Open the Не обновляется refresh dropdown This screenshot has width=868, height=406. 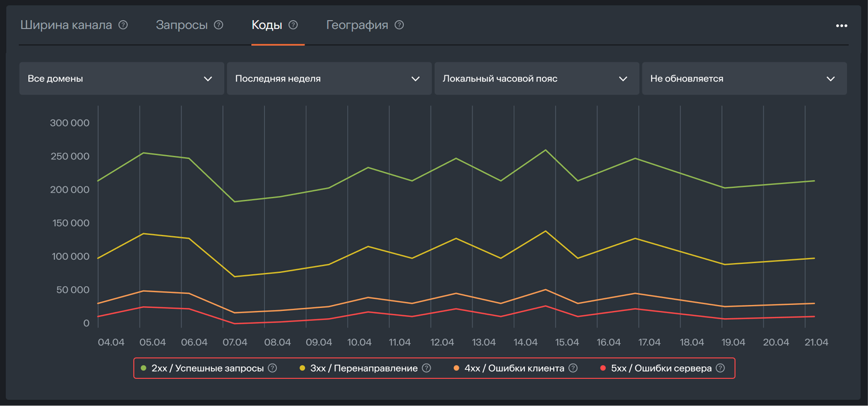744,78
